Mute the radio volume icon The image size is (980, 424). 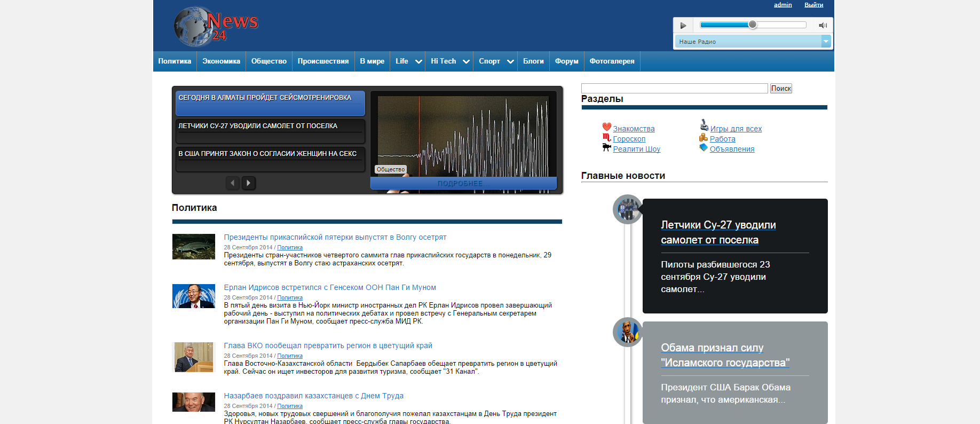coord(823,25)
